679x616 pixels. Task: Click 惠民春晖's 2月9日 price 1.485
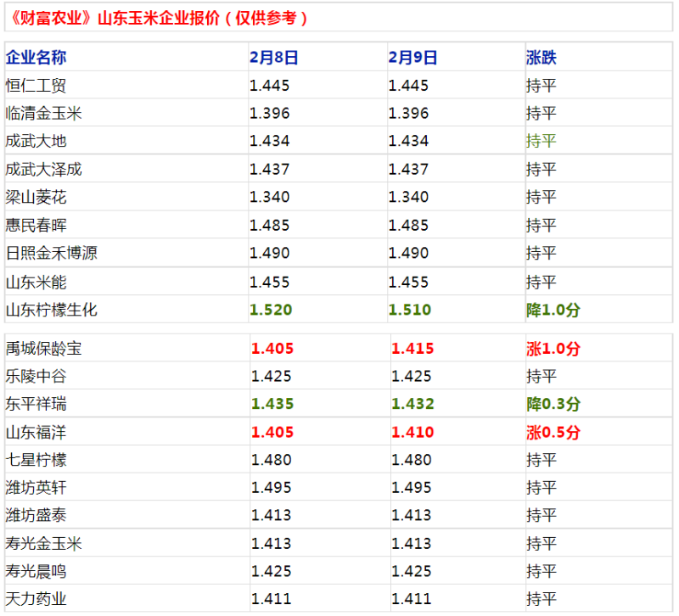[408, 225]
